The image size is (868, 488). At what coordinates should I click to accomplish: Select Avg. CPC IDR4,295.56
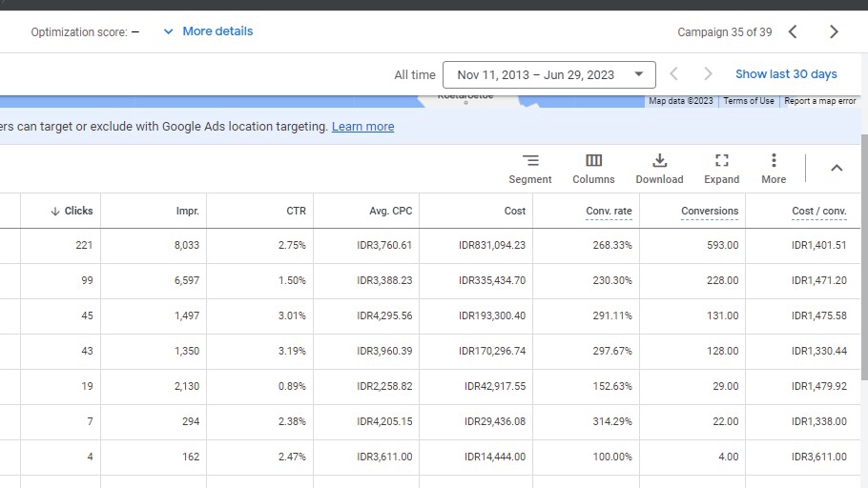384,315
